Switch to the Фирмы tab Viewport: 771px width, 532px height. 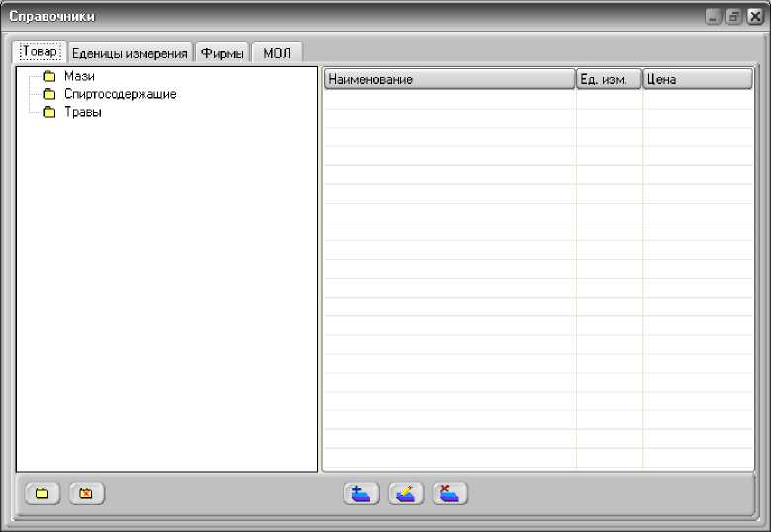tap(223, 53)
